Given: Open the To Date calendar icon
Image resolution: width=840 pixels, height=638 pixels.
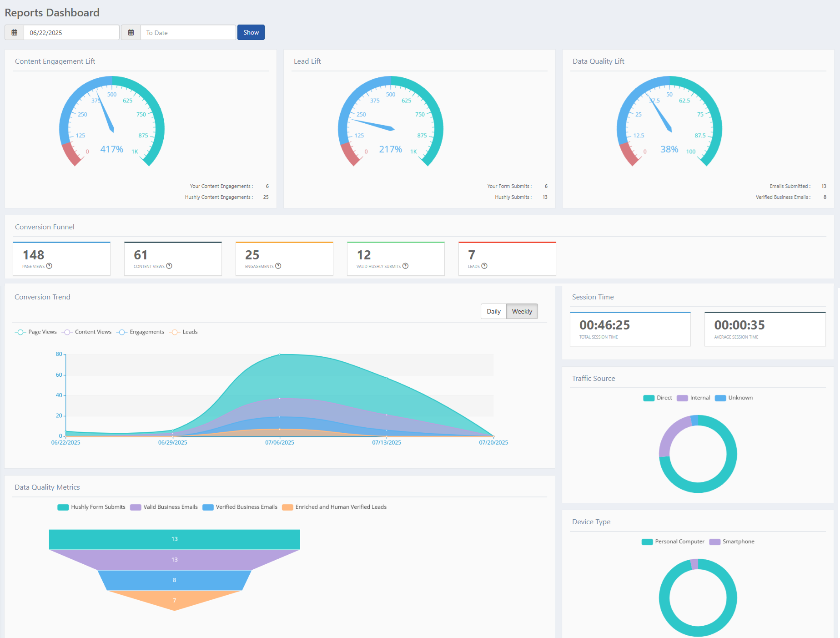Looking at the screenshot, I should tap(131, 32).
